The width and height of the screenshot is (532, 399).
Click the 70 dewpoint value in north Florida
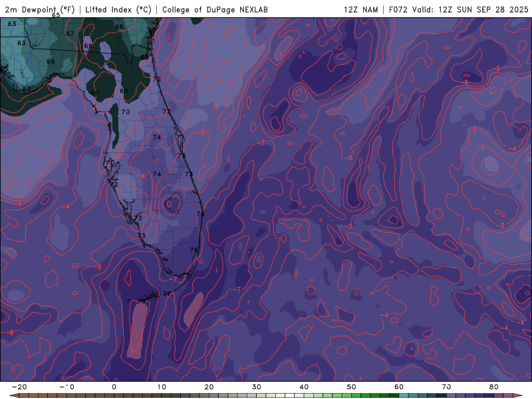(x=126, y=112)
